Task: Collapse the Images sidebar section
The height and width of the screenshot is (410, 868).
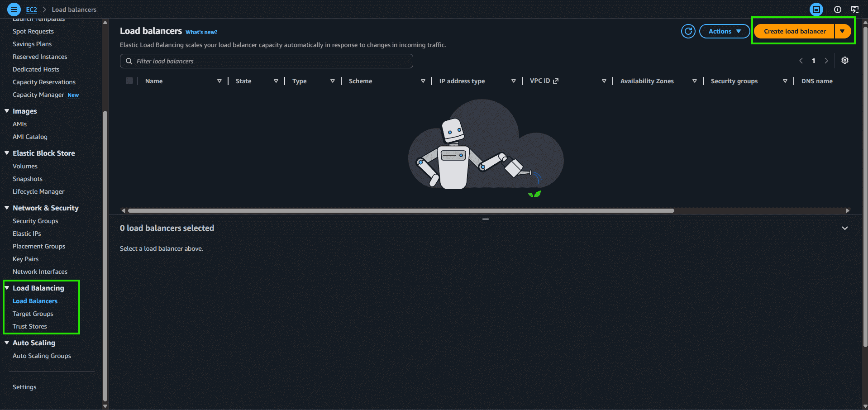Action: click(x=7, y=111)
